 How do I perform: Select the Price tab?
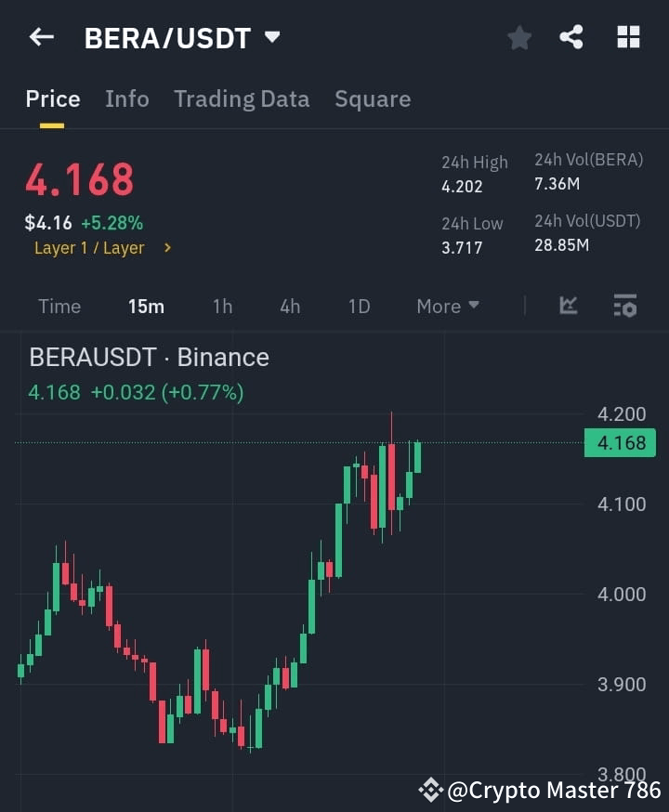pyautogui.click(x=52, y=98)
